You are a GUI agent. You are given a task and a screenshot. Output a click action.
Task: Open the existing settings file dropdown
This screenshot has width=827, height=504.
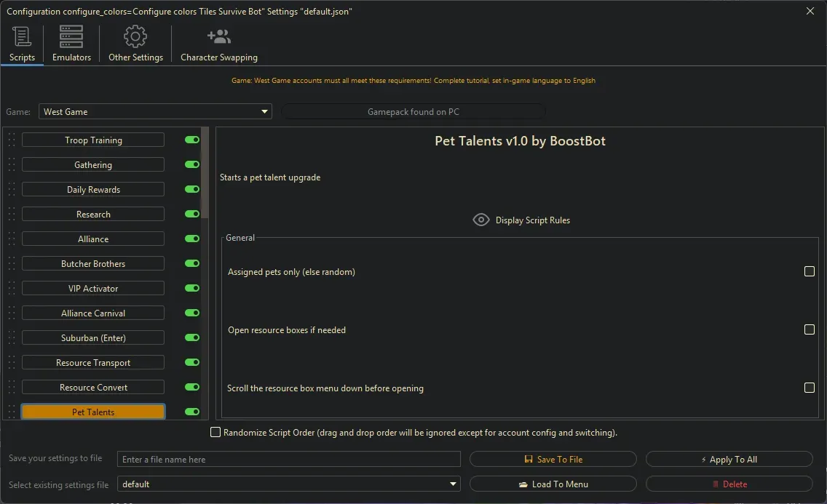pos(289,484)
